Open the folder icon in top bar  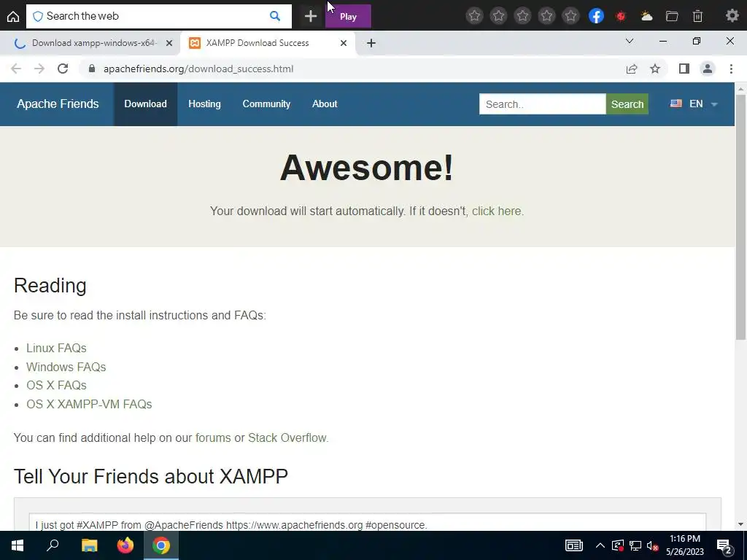click(x=672, y=16)
